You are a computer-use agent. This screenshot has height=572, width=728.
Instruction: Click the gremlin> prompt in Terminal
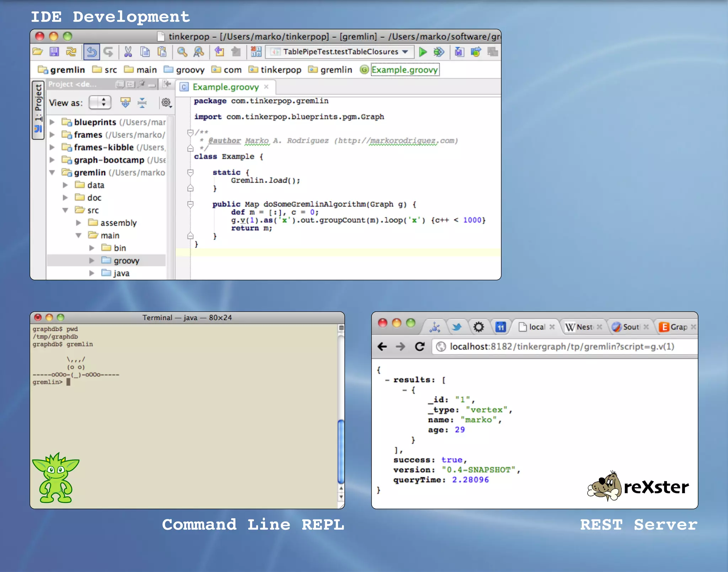[x=47, y=382]
